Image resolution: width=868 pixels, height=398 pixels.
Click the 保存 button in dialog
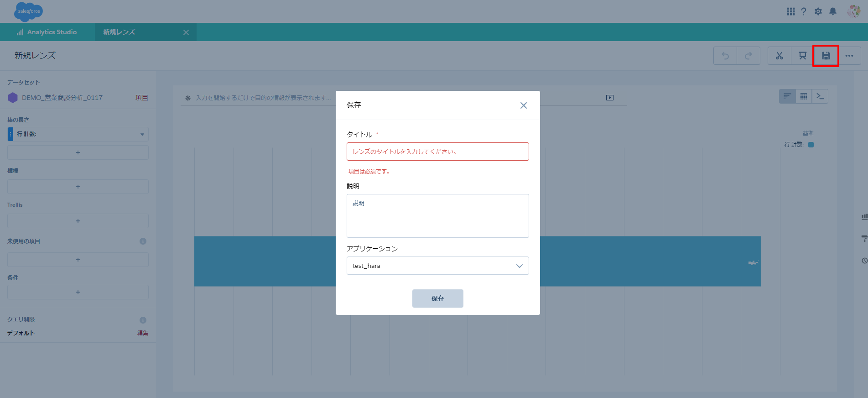[x=437, y=298]
